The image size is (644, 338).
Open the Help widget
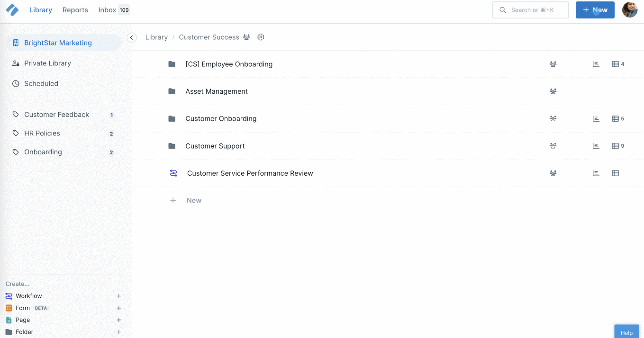[626, 331]
